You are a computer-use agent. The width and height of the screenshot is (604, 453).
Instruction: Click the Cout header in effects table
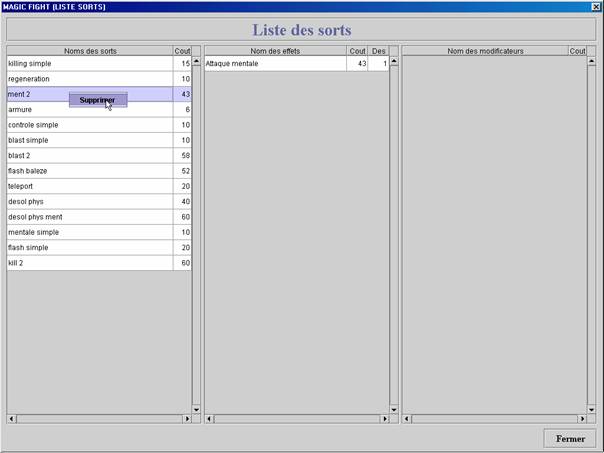pyautogui.click(x=357, y=51)
